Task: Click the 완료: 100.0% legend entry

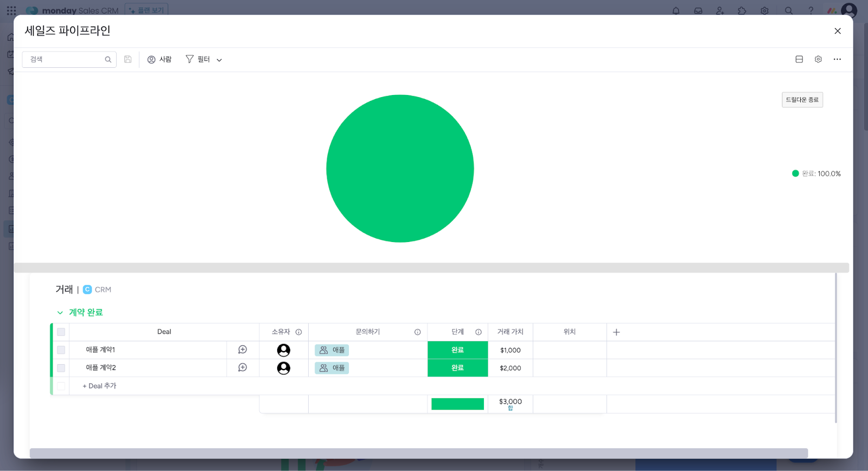Action: coord(816,174)
